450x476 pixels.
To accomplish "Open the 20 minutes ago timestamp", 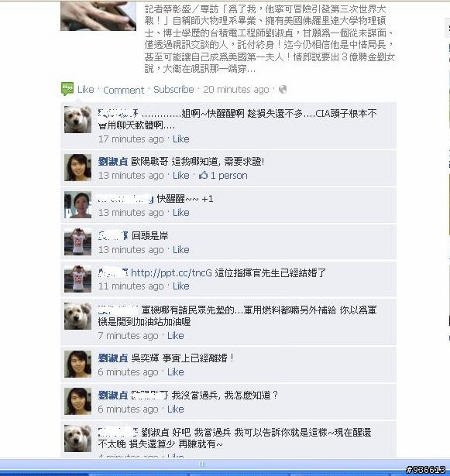I will [236, 90].
